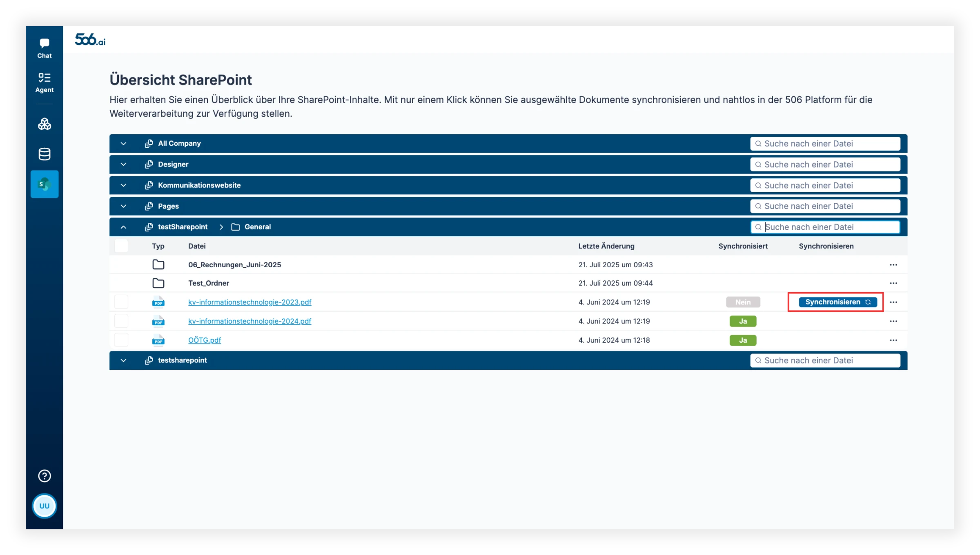The width and height of the screenshot is (980, 555).
Task: Expand the Pages site
Action: click(123, 206)
